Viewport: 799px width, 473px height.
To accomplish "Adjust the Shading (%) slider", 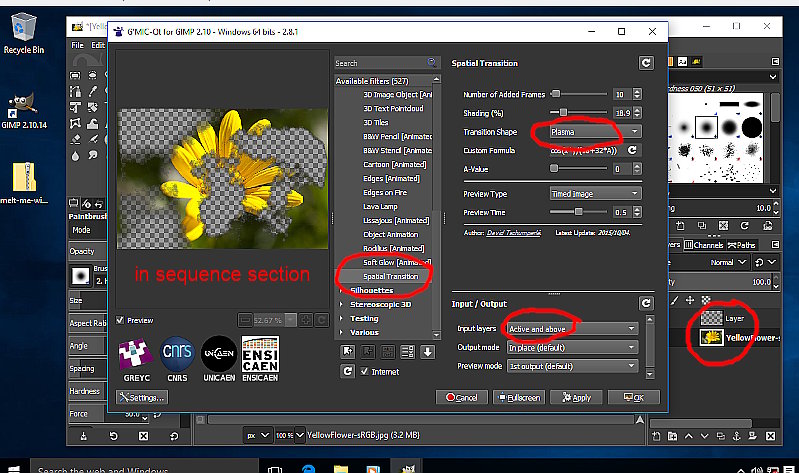I will [x=578, y=112].
